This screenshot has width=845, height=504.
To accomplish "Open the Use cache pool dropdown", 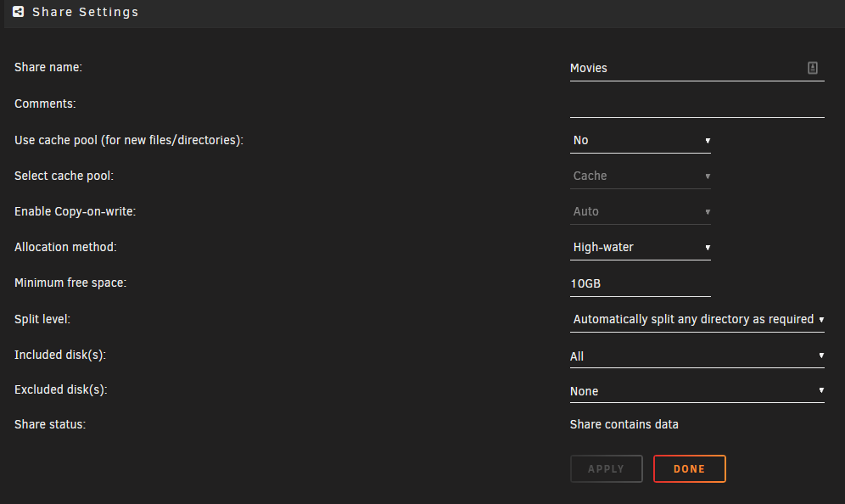I will point(641,140).
